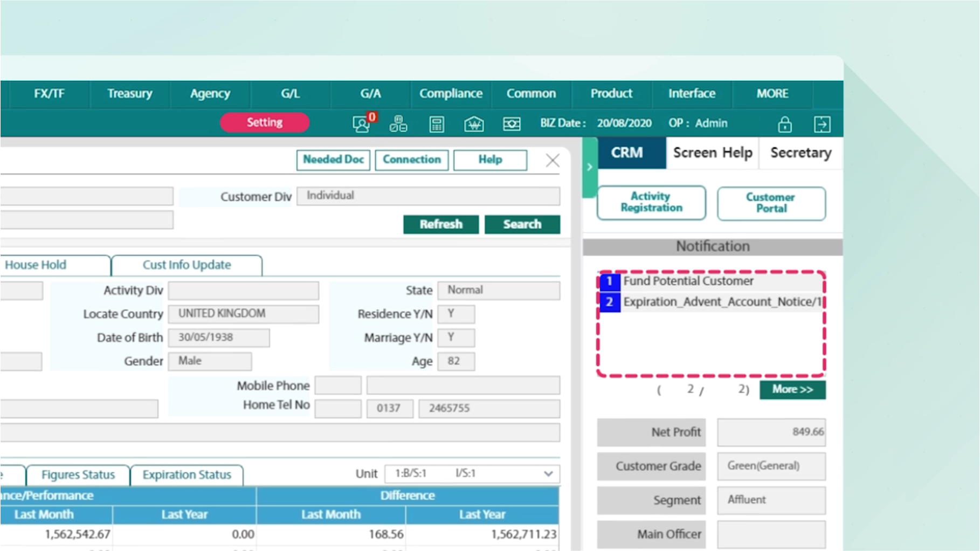Switch to the CRM tab
Viewport: 980px width, 551px height.
632,153
